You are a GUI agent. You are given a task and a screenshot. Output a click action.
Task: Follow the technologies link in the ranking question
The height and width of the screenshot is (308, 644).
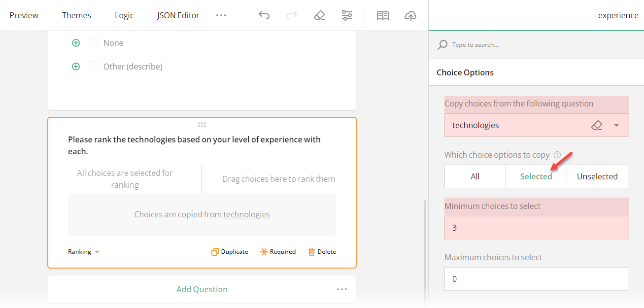246,214
